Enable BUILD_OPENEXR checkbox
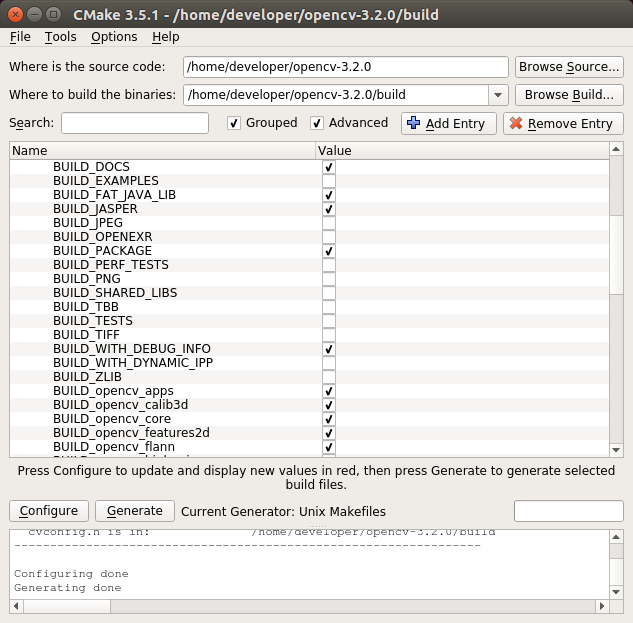The width and height of the screenshot is (633, 623). pyautogui.click(x=329, y=237)
